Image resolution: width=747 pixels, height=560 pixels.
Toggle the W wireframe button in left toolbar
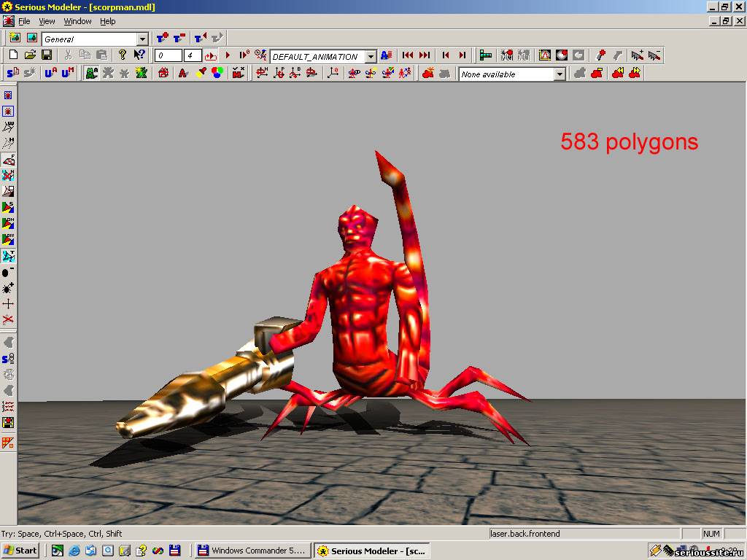coord(8,127)
